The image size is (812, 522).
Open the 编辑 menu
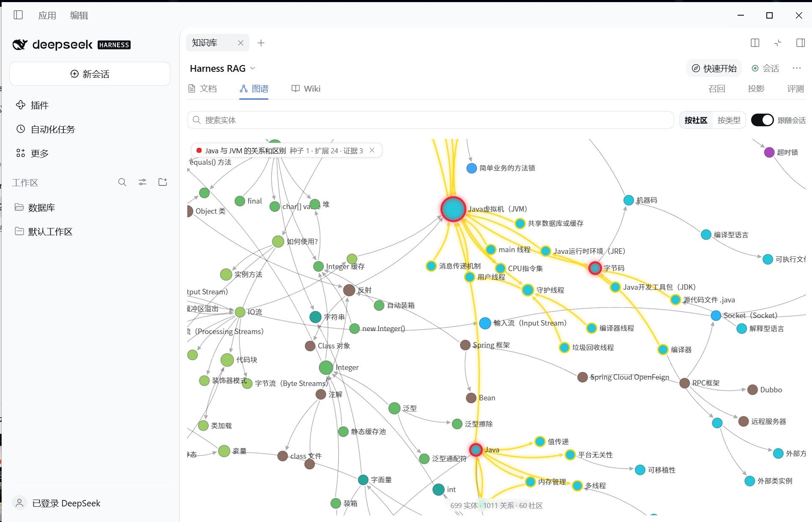point(79,16)
